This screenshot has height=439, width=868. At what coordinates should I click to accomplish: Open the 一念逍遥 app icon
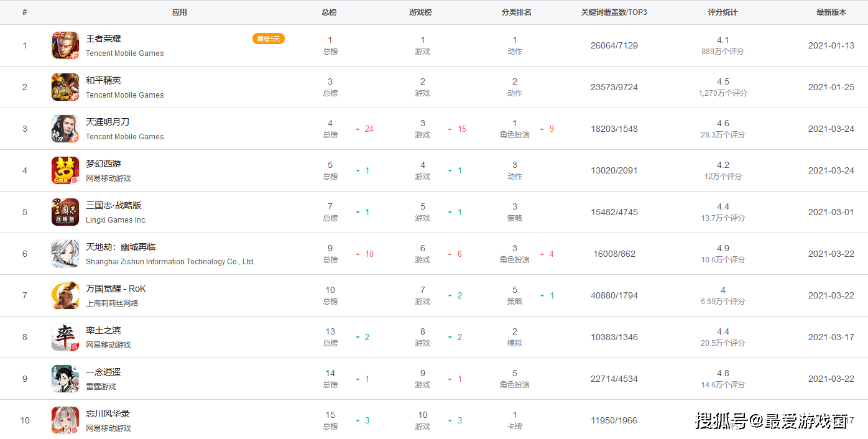coord(65,379)
